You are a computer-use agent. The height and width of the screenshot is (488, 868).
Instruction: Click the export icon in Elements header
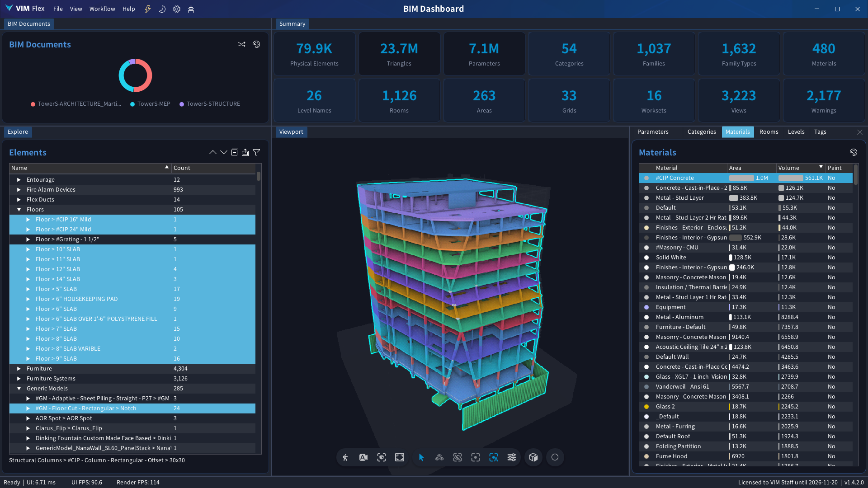245,152
